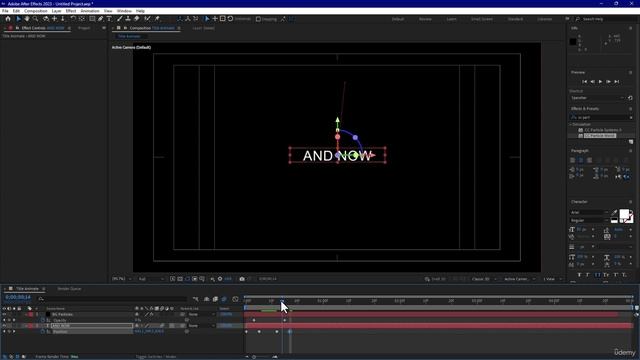Image resolution: width=640 pixels, height=360 pixels.
Task: Select the Pen tool
Action: pyautogui.click(x=100, y=19)
